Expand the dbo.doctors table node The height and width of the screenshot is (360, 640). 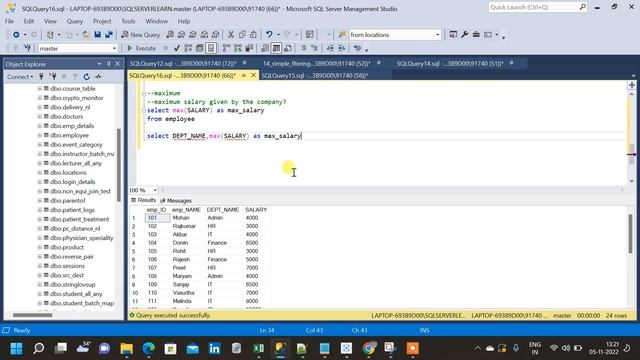pyautogui.click(x=40, y=116)
